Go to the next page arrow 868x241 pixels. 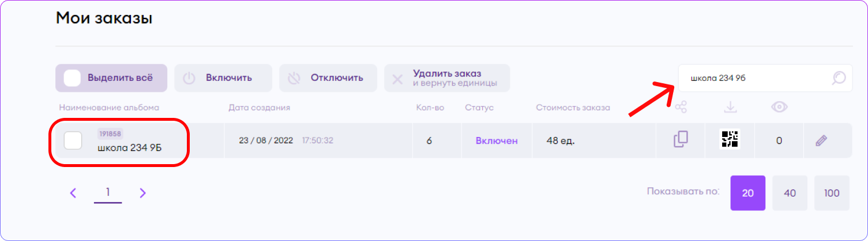click(x=143, y=193)
